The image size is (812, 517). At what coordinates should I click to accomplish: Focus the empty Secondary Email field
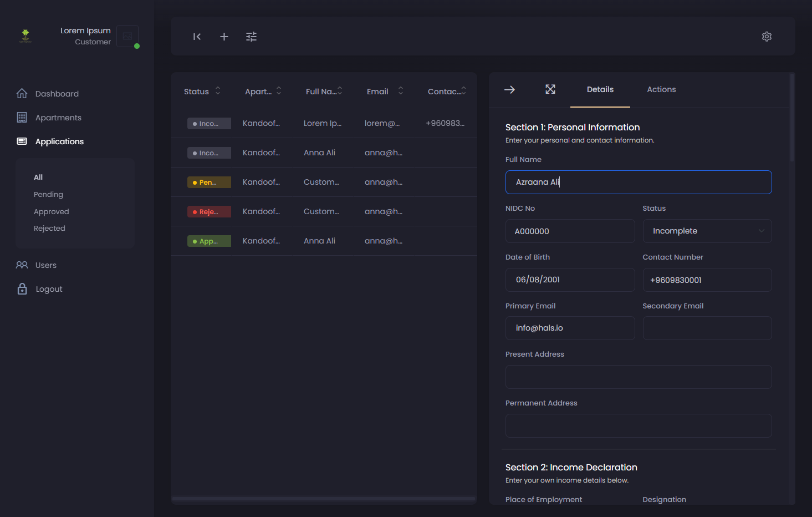(707, 328)
